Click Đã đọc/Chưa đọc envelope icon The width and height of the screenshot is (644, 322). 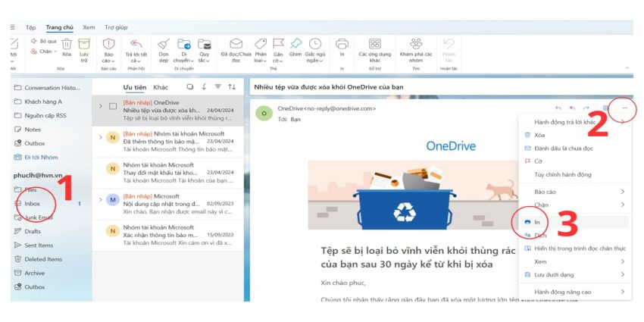(236, 43)
